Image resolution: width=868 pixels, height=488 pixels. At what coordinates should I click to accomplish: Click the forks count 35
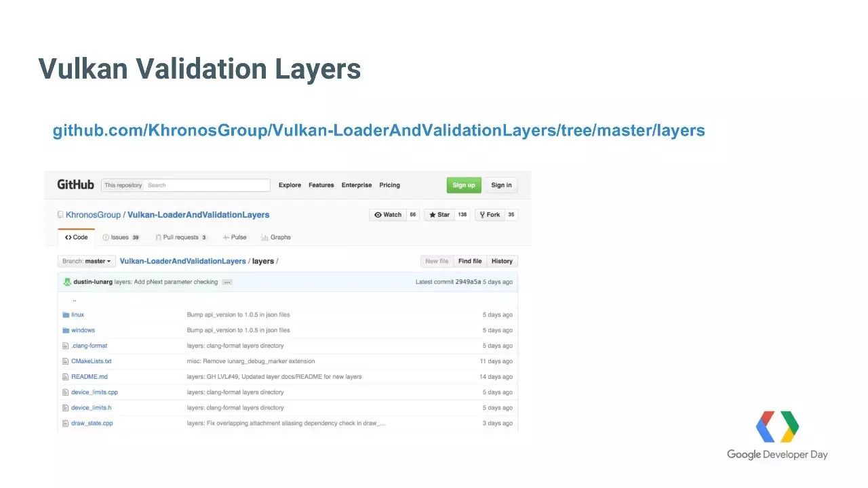pos(511,215)
